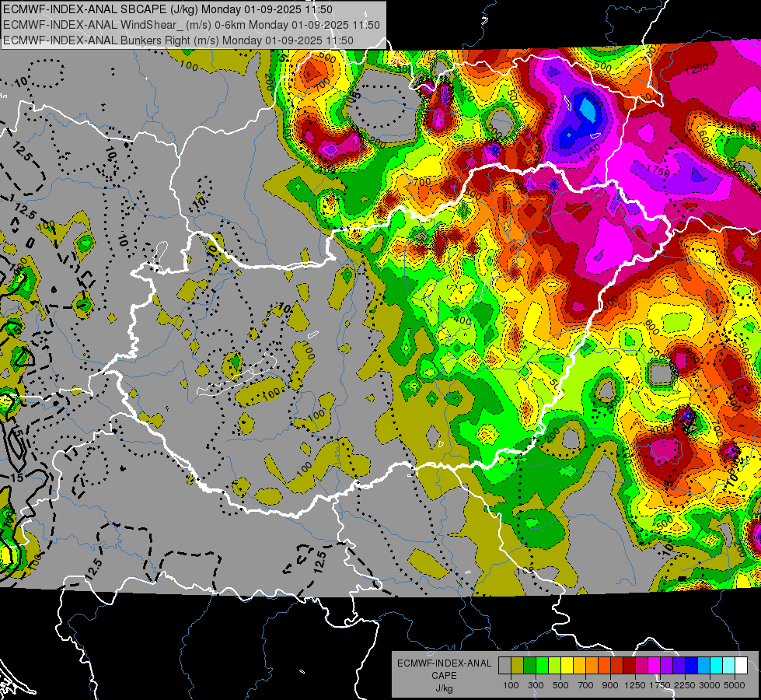This screenshot has height=700, width=761.
Task: Pick the yellow legend swatch after 500
Action: coord(567,665)
